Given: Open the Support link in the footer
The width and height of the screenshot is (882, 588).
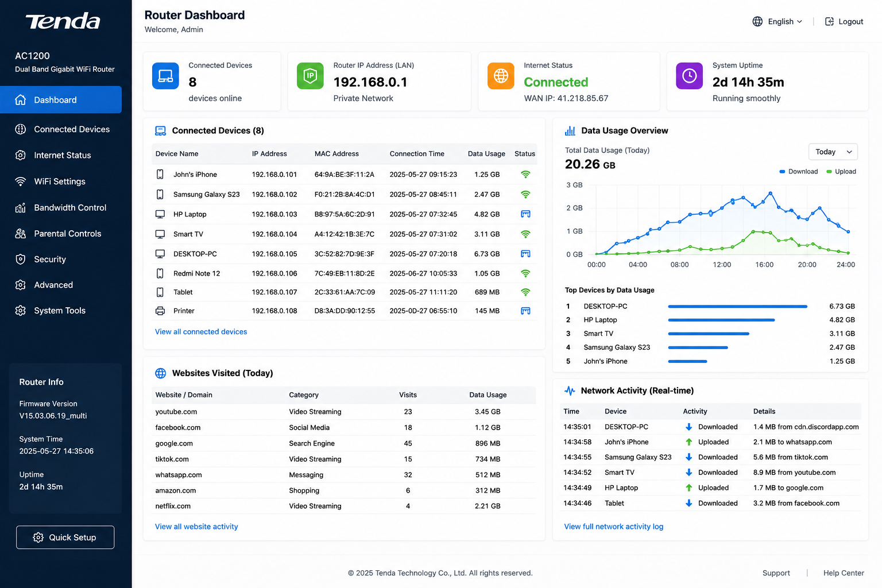Looking at the screenshot, I should (x=776, y=573).
